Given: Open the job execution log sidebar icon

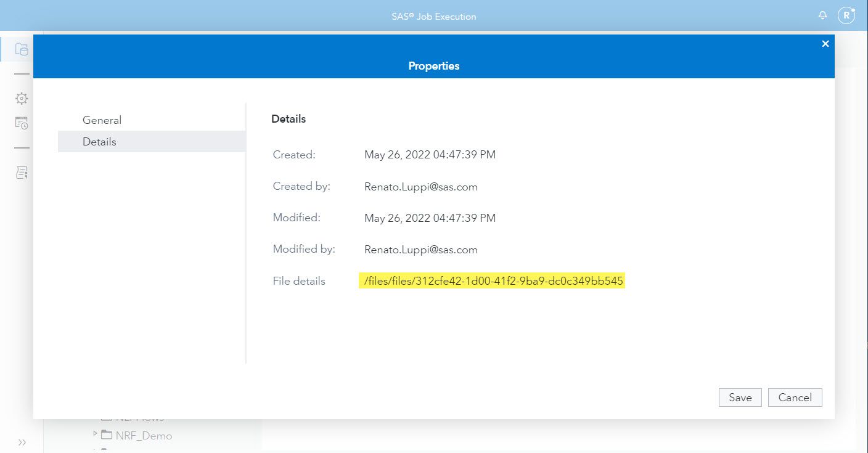Looking at the screenshot, I should pos(21,172).
